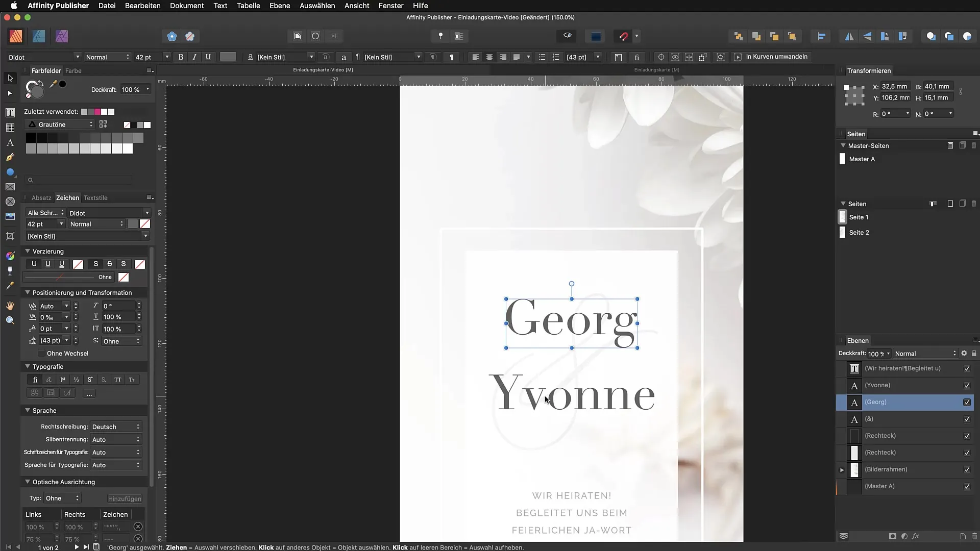Apply italic formatting in context toolbar

194,57
